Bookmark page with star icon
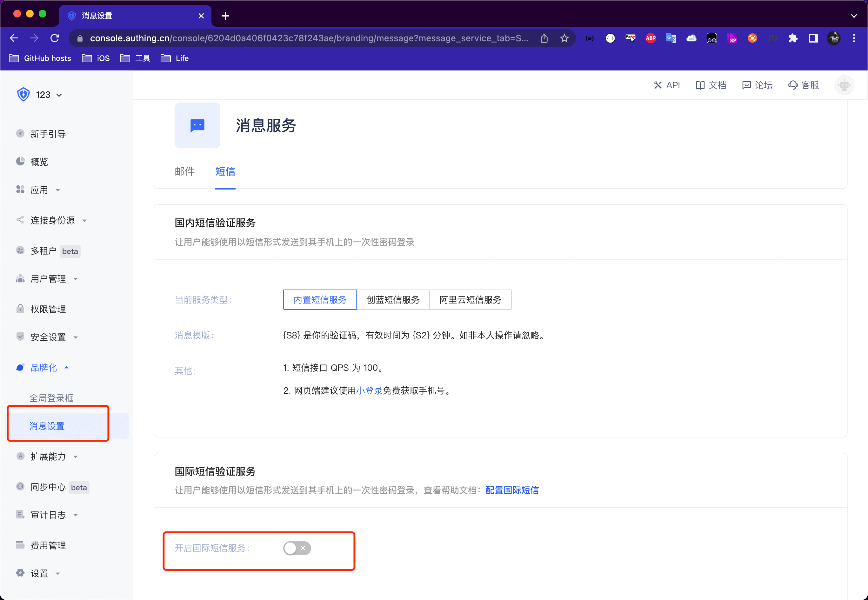Image resolution: width=868 pixels, height=600 pixels. (x=564, y=38)
